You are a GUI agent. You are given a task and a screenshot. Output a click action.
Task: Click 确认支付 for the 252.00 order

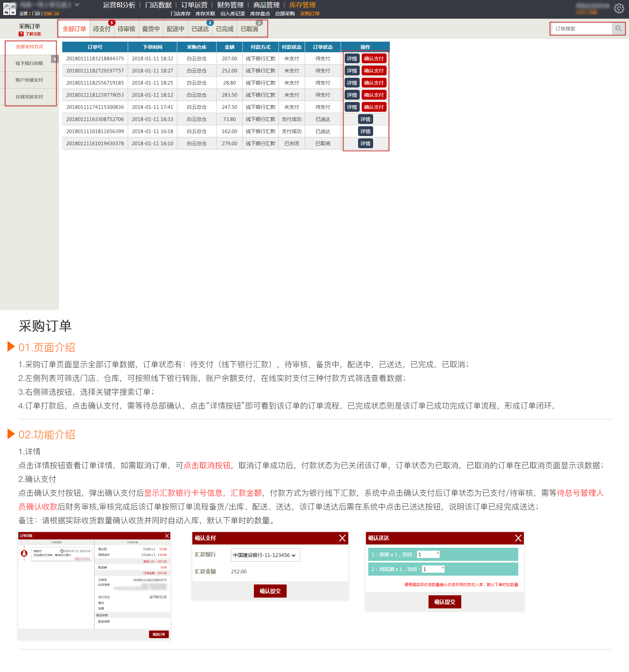[373, 71]
